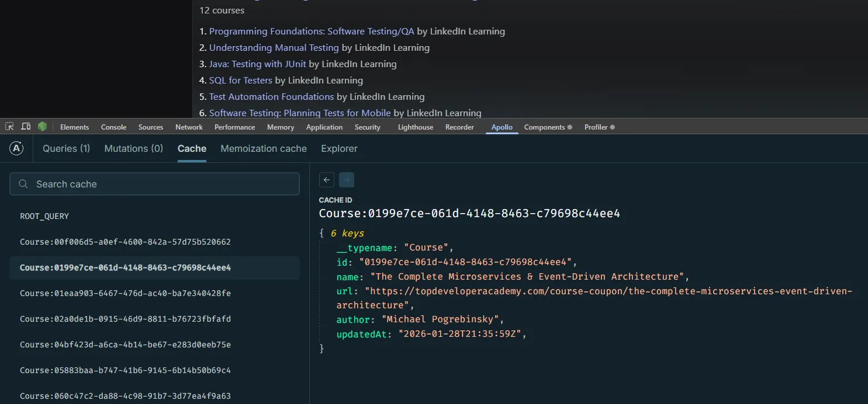This screenshot has height=404, width=868.
Task: Switch to Queries (1) tab
Action: coord(67,148)
